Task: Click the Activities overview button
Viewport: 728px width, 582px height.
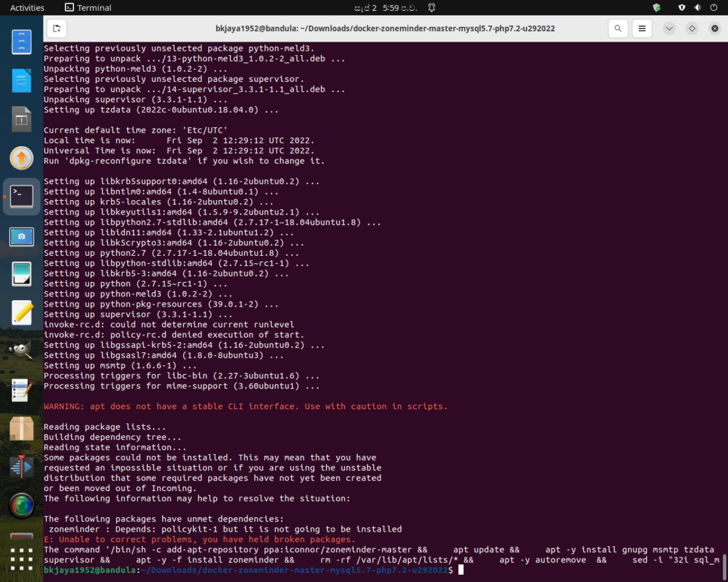Action: 27,8
